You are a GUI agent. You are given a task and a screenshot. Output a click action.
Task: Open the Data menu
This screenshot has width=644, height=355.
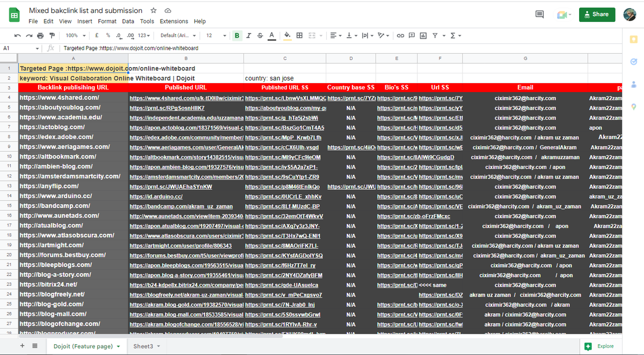pos(128,21)
